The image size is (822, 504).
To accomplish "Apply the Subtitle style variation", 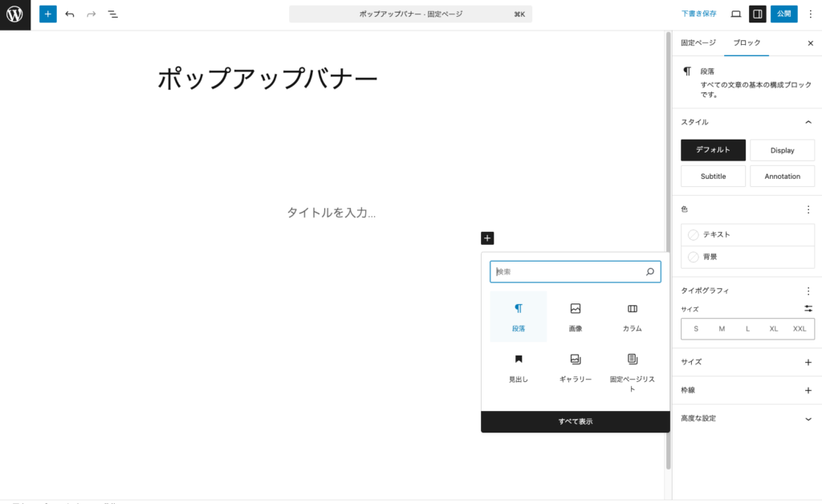I will point(713,176).
